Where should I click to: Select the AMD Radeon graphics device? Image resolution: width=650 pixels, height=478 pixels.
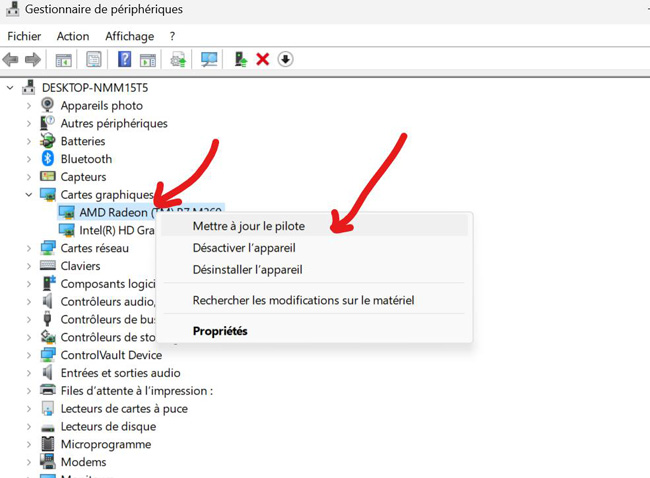(x=114, y=213)
